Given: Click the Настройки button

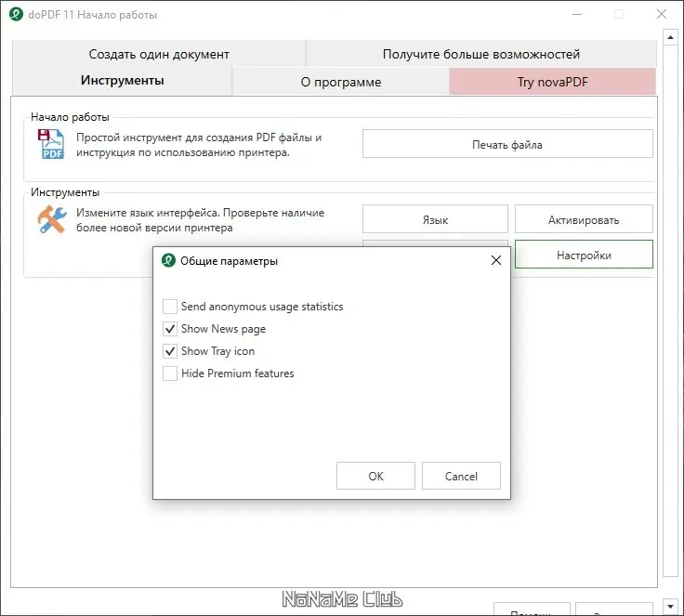Looking at the screenshot, I should tap(584, 255).
